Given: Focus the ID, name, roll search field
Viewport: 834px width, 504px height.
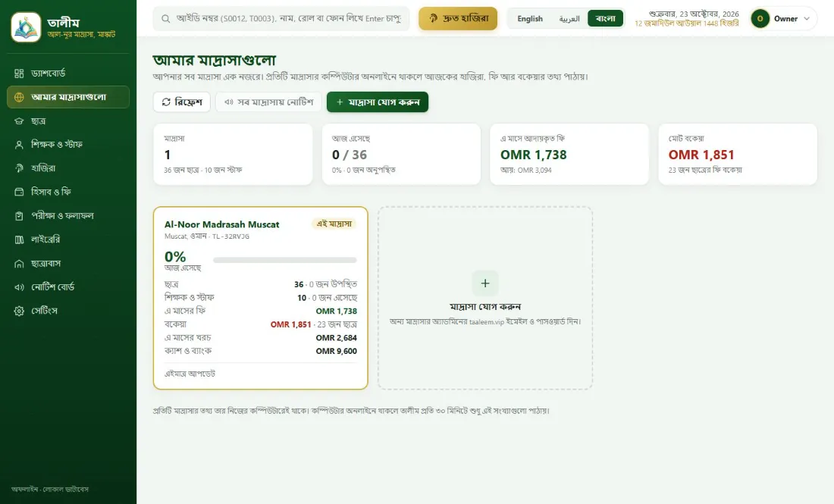Looking at the screenshot, I should click(281, 19).
